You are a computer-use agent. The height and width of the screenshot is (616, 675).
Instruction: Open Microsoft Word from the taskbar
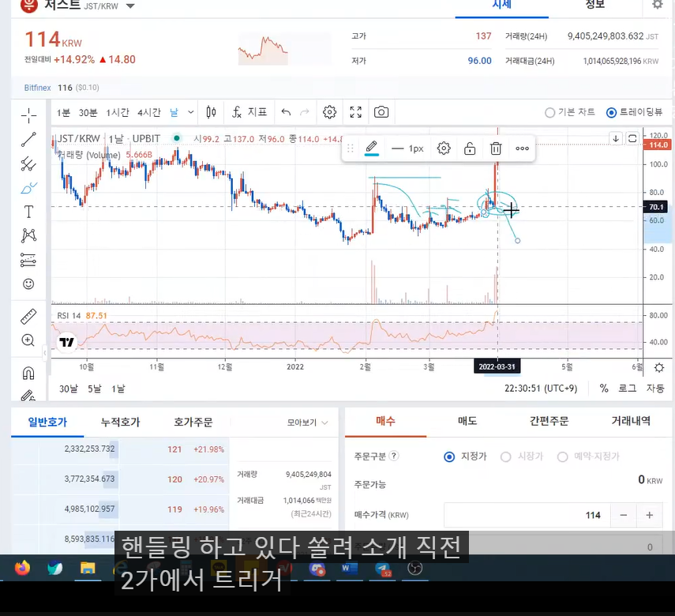[x=349, y=568]
